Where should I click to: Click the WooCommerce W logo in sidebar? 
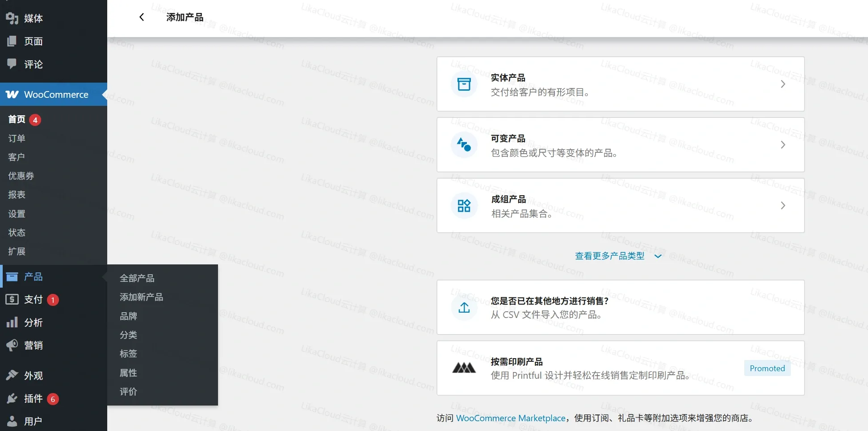pos(12,94)
